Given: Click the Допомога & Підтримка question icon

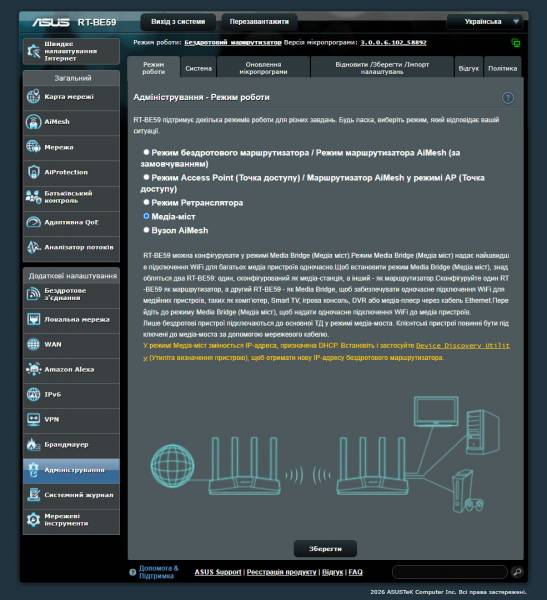Looking at the screenshot, I should point(132,572).
